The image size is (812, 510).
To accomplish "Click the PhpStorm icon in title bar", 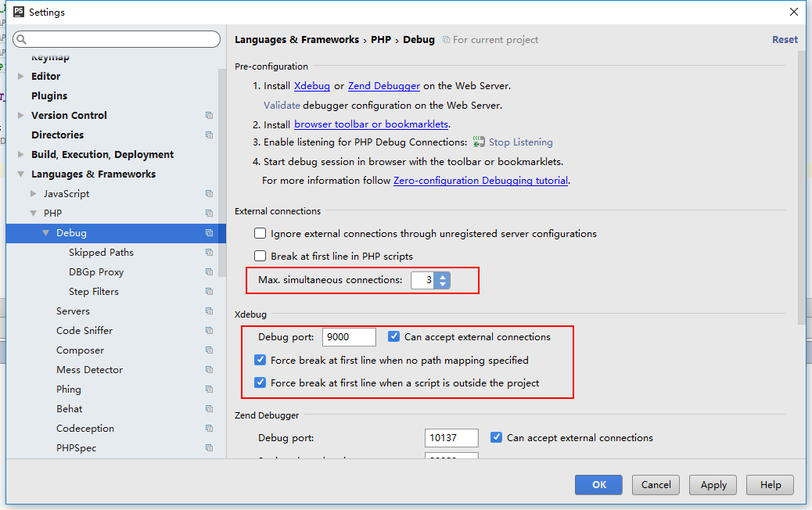I will point(19,12).
